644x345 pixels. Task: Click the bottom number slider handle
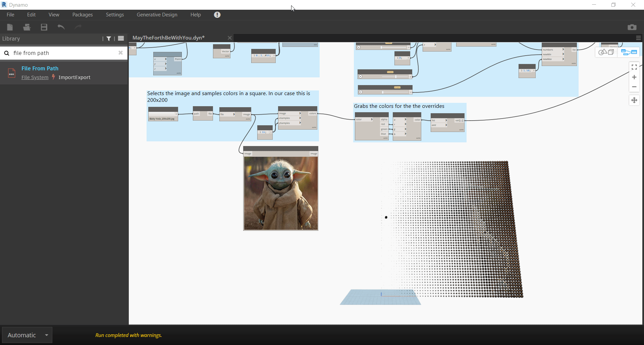click(x=383, y=92)
